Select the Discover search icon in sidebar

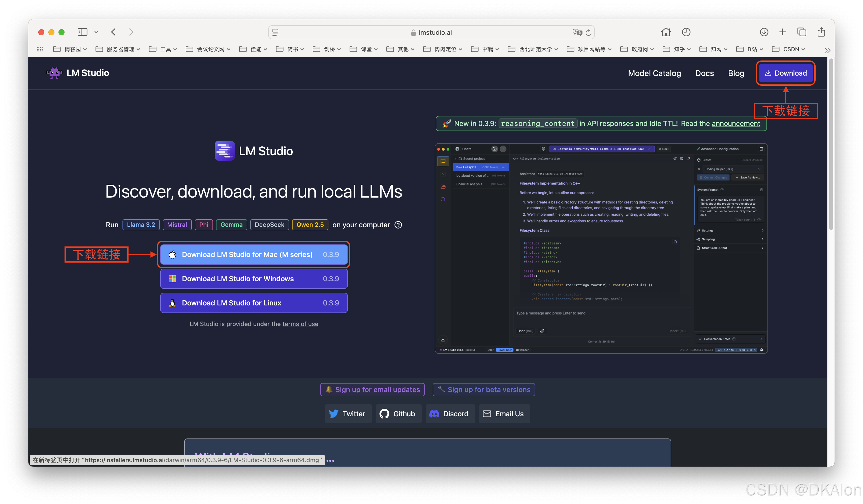tap(443, 199)
